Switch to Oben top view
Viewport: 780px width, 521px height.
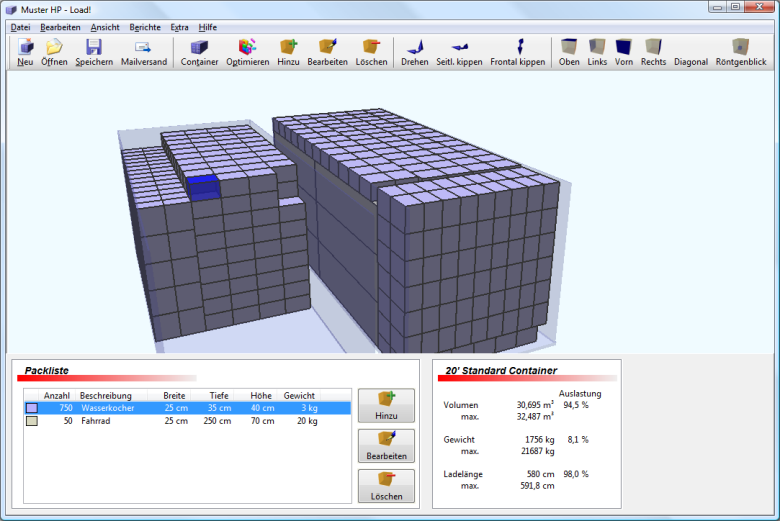point(569,52)
